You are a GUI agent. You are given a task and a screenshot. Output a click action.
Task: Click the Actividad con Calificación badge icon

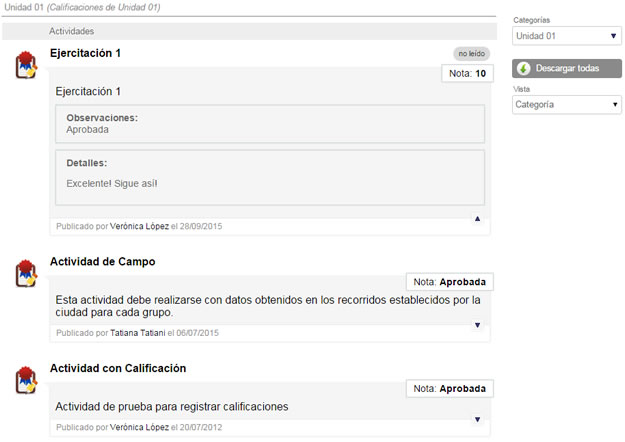tap(26, 380)
